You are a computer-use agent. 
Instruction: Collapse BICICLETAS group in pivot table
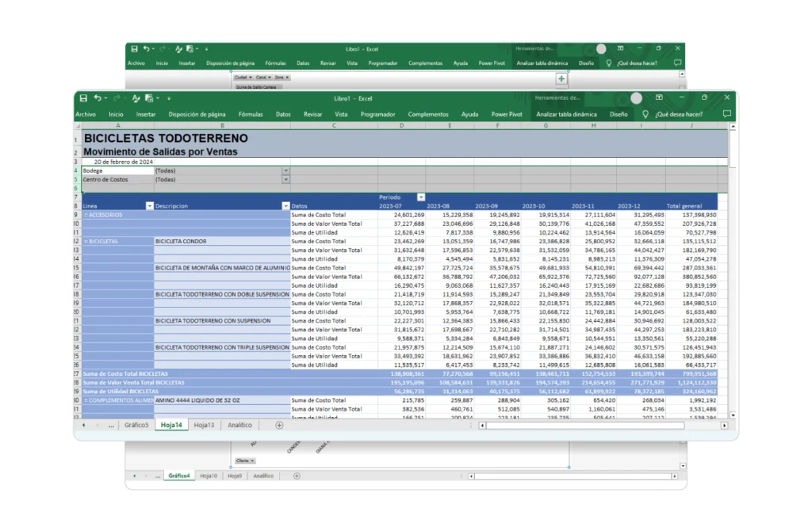[x=86, y=241]
